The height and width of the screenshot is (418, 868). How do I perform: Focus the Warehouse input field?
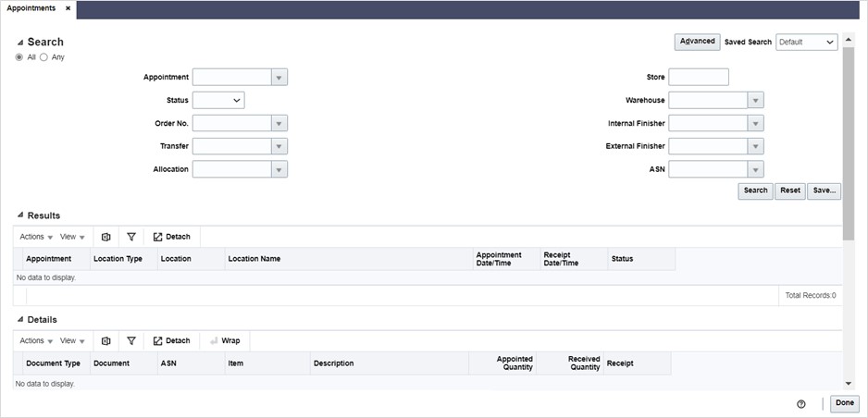tap(708, 100)
